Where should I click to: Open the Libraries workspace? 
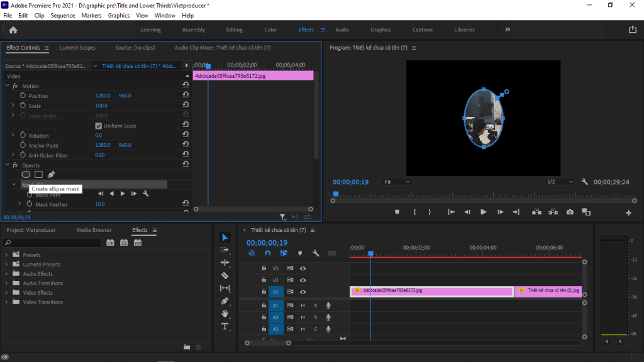(464, 29)
